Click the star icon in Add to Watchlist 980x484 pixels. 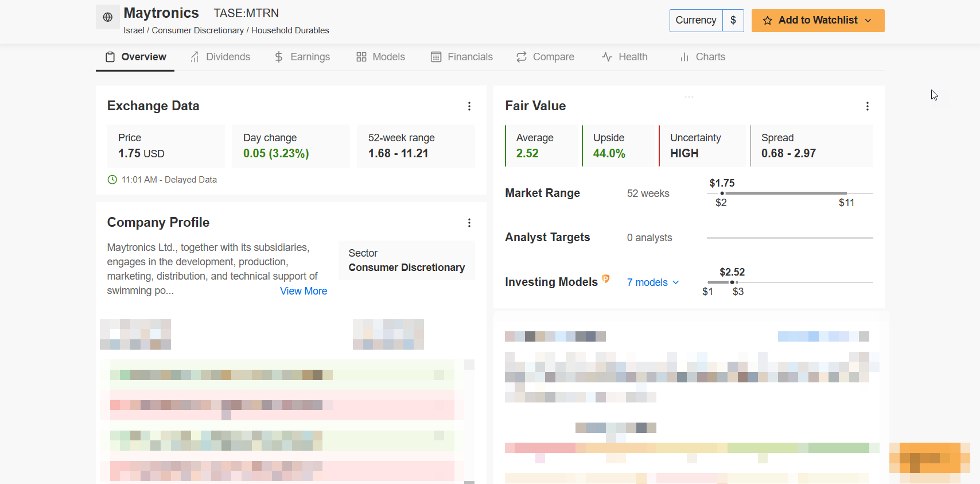tap(768, 21)
